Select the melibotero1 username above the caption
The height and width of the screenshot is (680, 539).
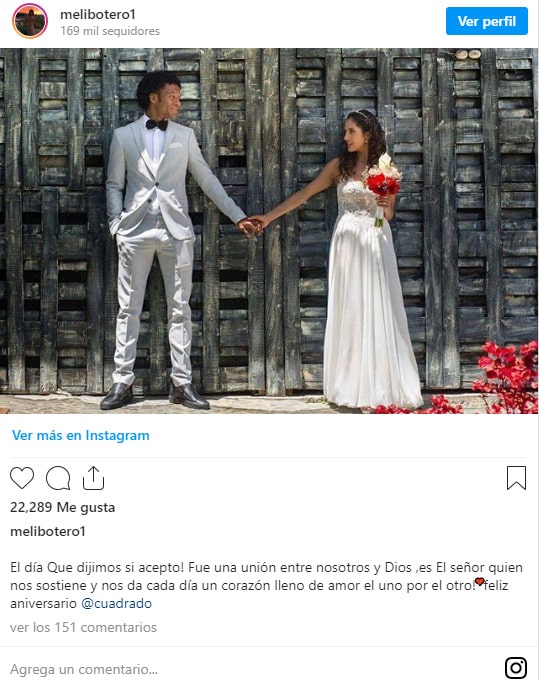click(48, 531)
